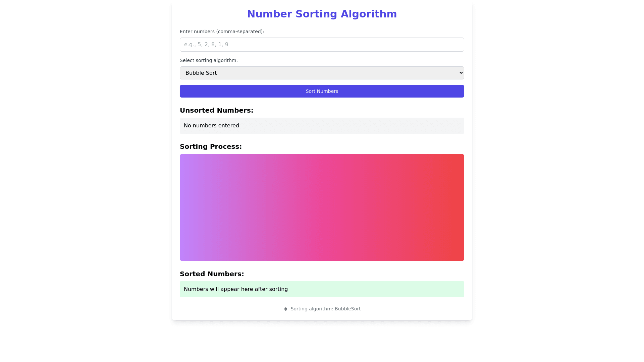Click 'Numbers will appear here after sorting' text
Screen dimensions: 644x362
[x=235, y=289]
